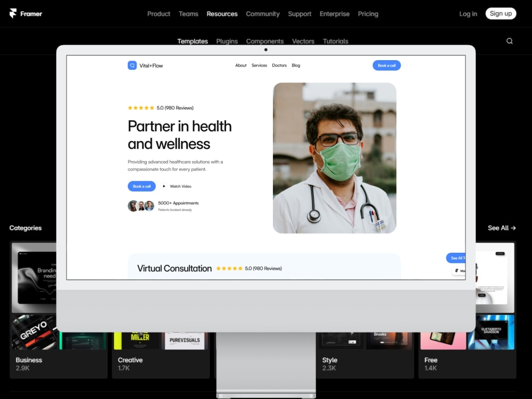Viewport: 532px width, 399px height.
Task: Open the Support link in navbar
Action: 300,14
